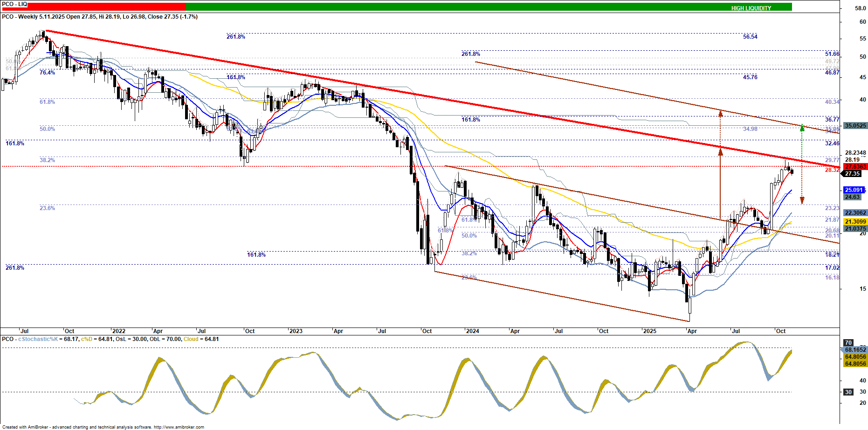Click the stochastic overbought 70 level box
Viewport: 868px width, 430px height.
click(x=848, y=342)
